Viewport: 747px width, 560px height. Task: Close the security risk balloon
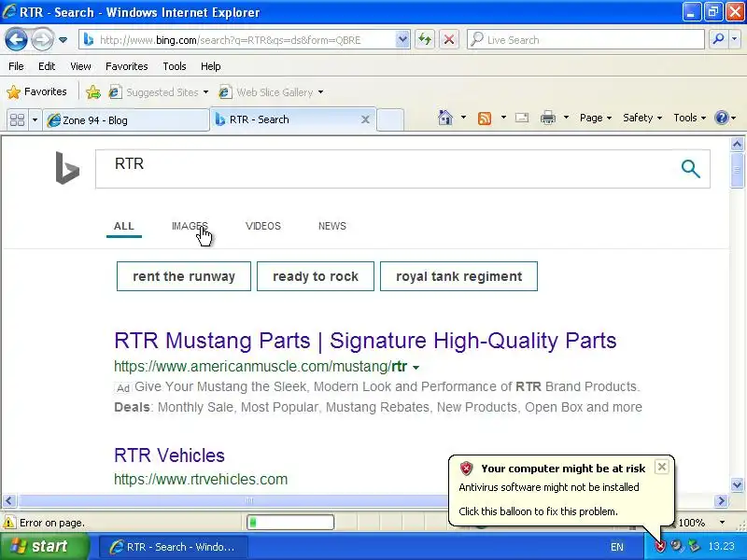click(662, 467)
